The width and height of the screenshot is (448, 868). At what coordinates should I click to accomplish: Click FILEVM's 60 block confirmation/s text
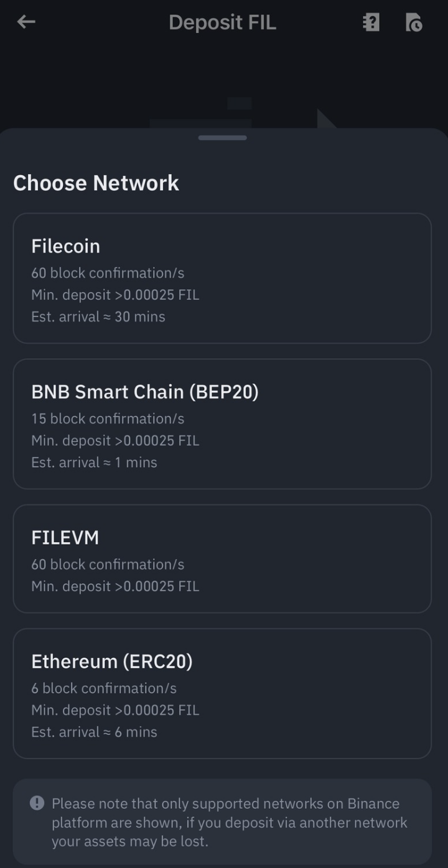108,565
